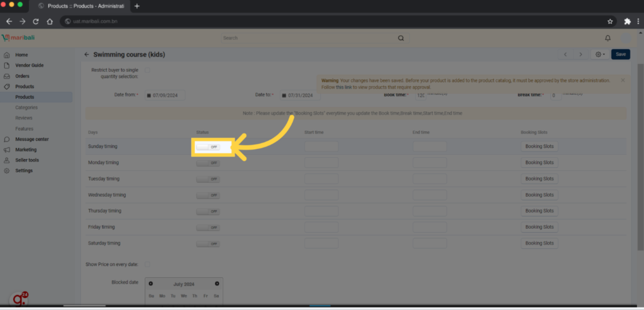Open the notifications bell icon

[608, 38]
